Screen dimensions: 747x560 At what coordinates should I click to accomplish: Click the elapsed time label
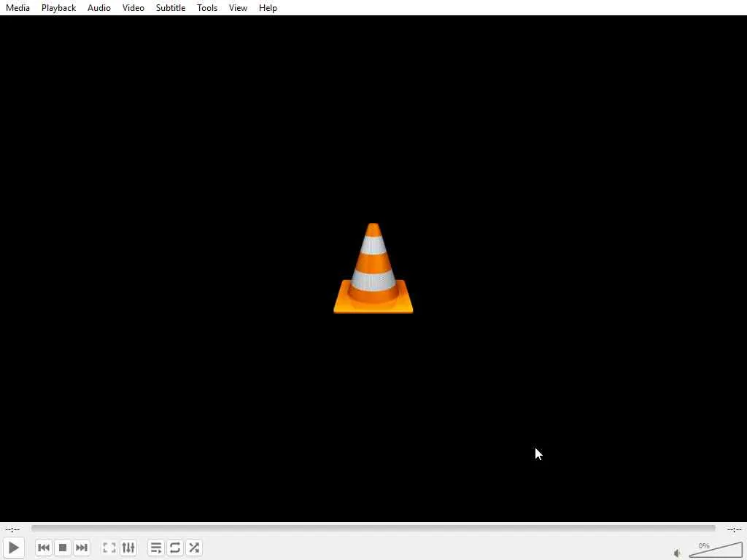pyautogui.click(x=12, y=529)
